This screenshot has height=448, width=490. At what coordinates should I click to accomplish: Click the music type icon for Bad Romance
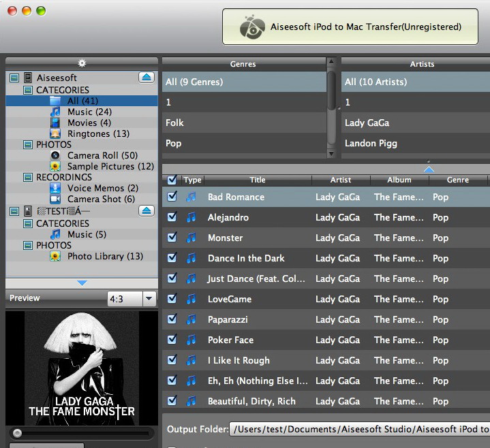click(x=191, y=197)
